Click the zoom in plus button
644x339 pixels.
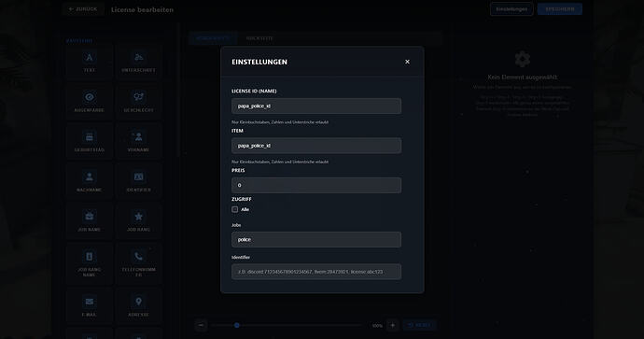click(x=392, y=325)
